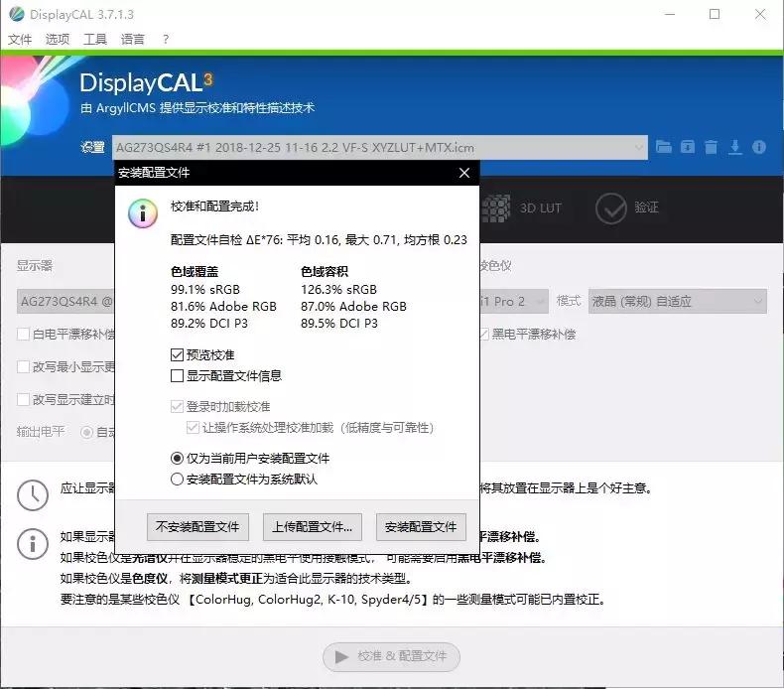Image resolution: width=784 pixels, height=689 pixels.
Task: Delete settings file with trash icon
Action: (x=711, y=147)
